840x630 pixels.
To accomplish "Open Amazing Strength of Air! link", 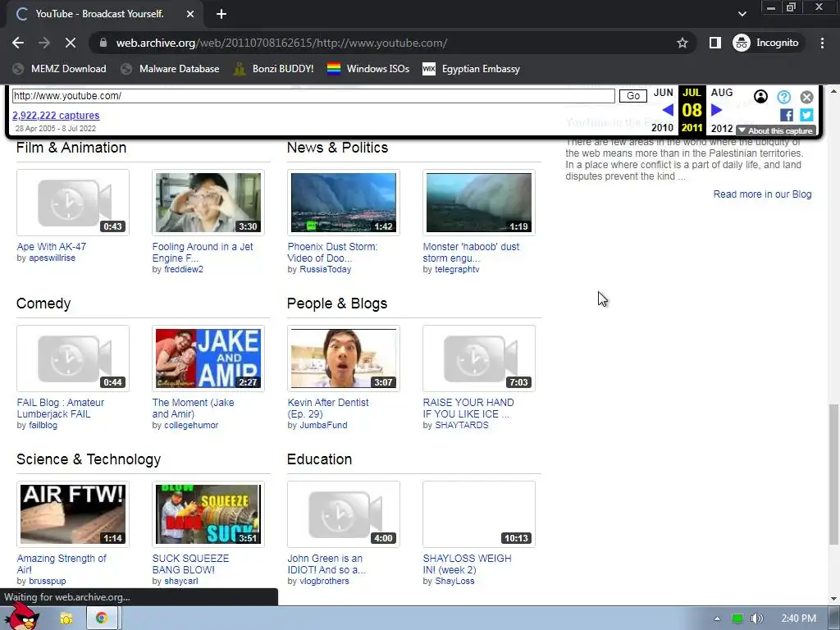I will 62,564.
